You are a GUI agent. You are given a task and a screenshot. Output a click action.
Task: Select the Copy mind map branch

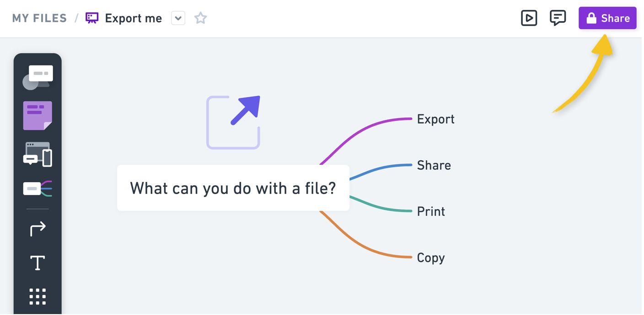pyautogui.click(x=430, y=258)
